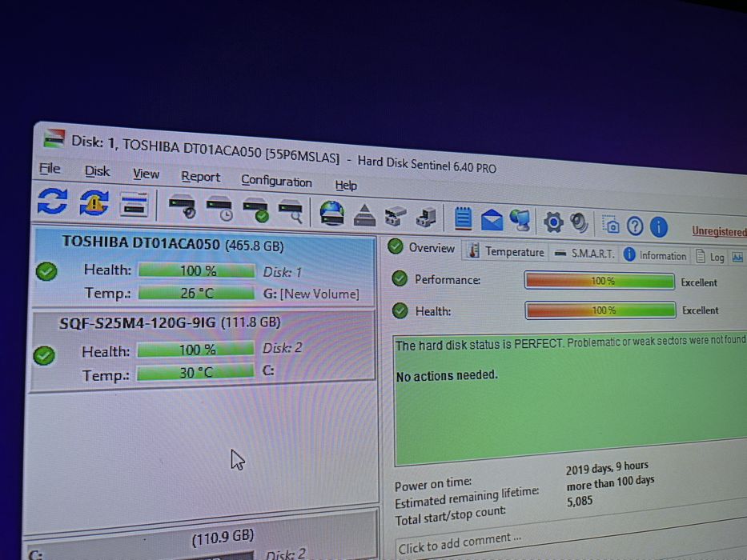The height and width of the screenshot is (560, 747).
Task: Click the question mark help icon
Action: coord(635,226)
